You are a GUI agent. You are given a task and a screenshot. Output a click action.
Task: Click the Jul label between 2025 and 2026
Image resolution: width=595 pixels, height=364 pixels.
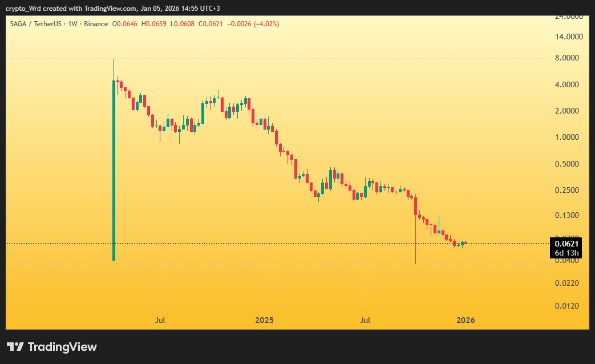365,320
